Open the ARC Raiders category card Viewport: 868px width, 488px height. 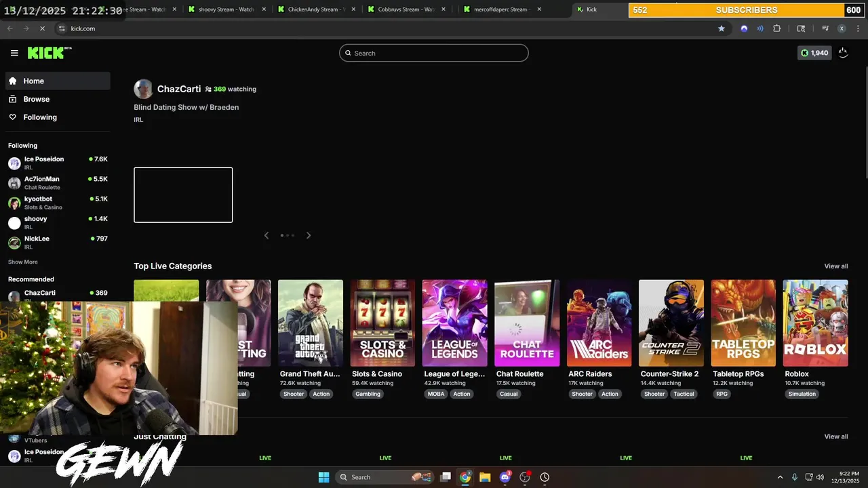(599, 323)
